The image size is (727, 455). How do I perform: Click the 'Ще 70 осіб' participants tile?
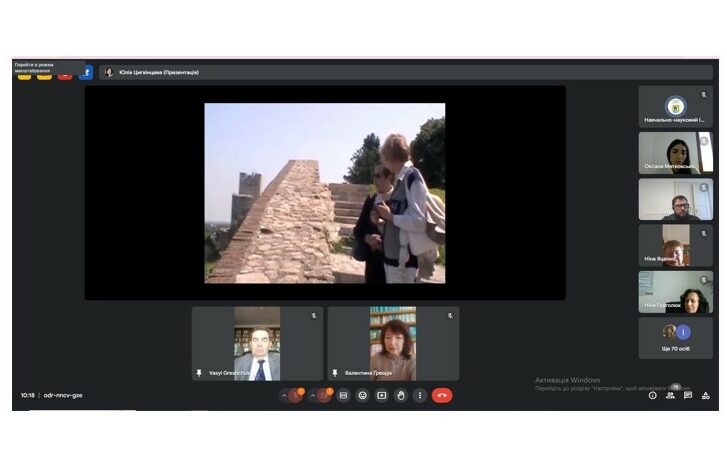(x=676, y=338)
